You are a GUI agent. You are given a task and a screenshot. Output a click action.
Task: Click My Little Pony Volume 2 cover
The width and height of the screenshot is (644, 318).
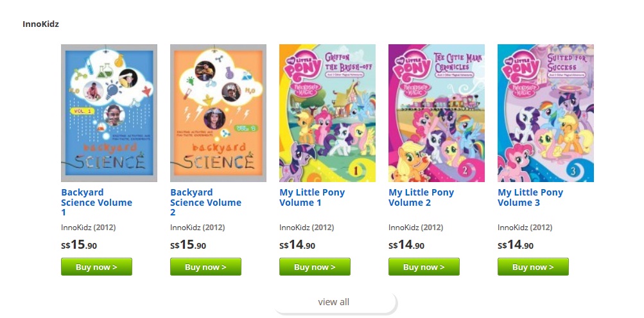437,113
